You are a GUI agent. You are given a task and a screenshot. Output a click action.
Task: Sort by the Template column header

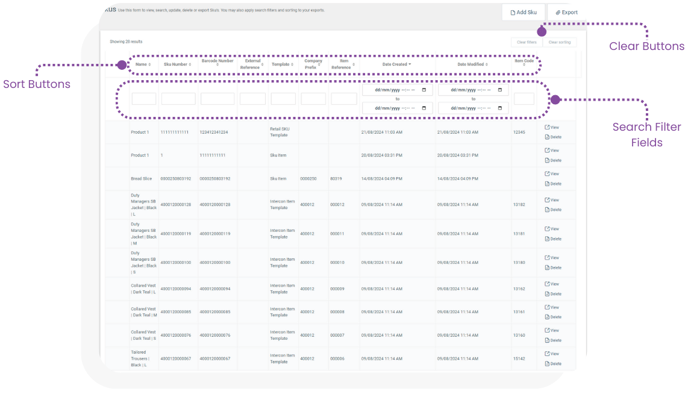click(283, 64)
